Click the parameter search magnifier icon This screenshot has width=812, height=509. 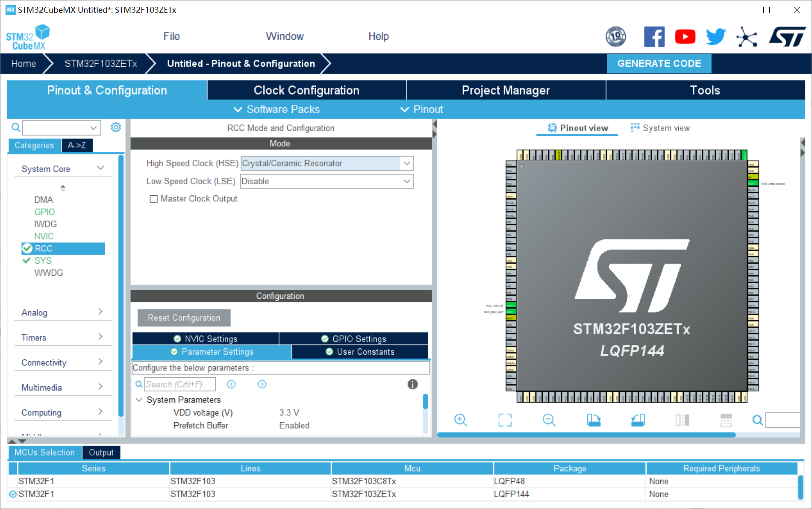pyautogui.click(x=139, y=384)
